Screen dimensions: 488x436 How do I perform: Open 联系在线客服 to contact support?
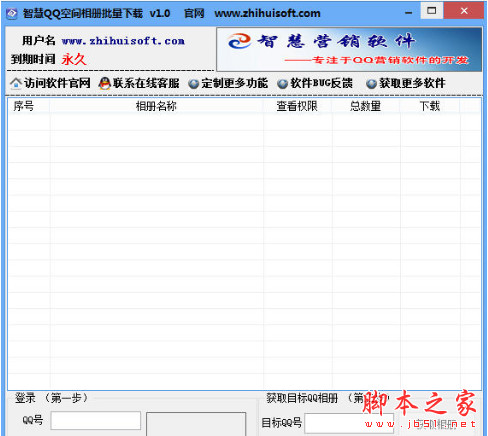pos(146,83)
